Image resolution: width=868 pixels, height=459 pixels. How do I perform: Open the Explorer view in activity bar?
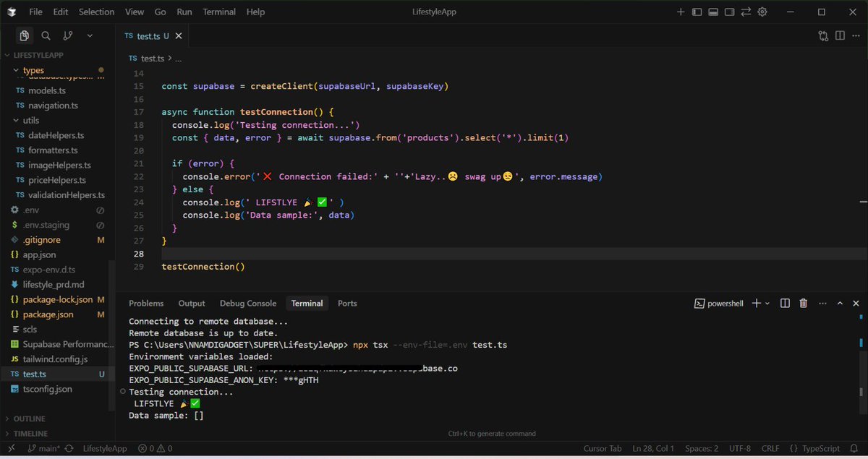click(25, 35)
